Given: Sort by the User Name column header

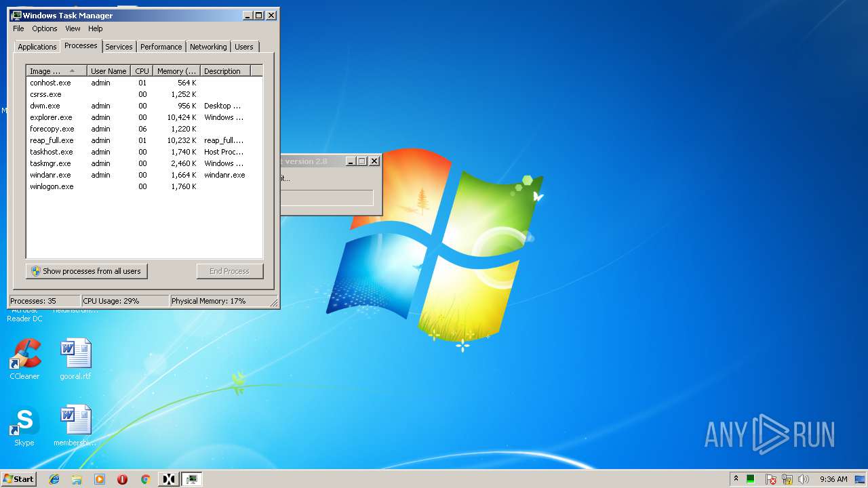Looking at the screenshot, I should [108, 70].
